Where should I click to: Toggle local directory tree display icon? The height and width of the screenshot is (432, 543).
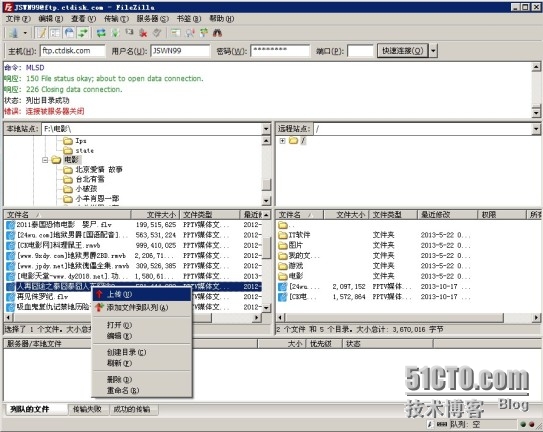(x=55, y=33)
